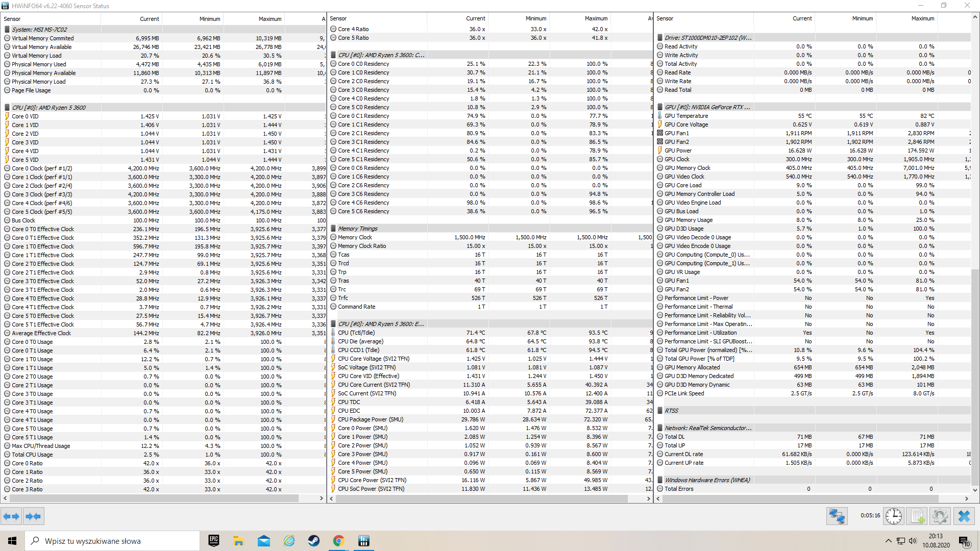
Task: Click the GPU Temperature thermometer icon
Action: pyautogui.click(x=660, y=116)
